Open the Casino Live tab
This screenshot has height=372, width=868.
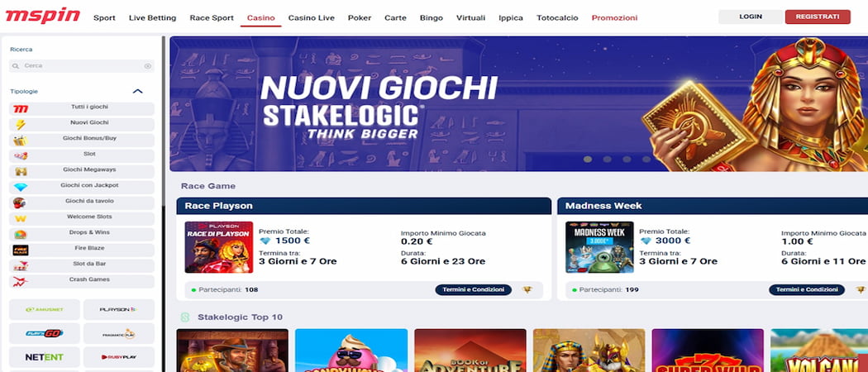[x=311, y=17]
